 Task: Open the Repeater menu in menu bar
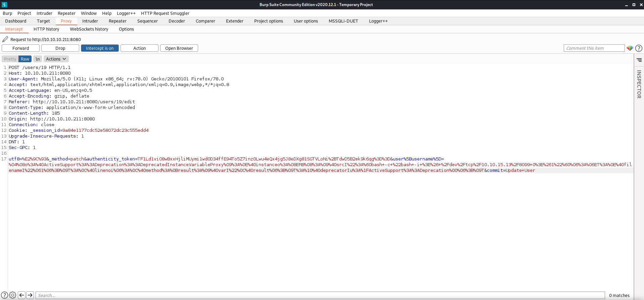[66, 13]
